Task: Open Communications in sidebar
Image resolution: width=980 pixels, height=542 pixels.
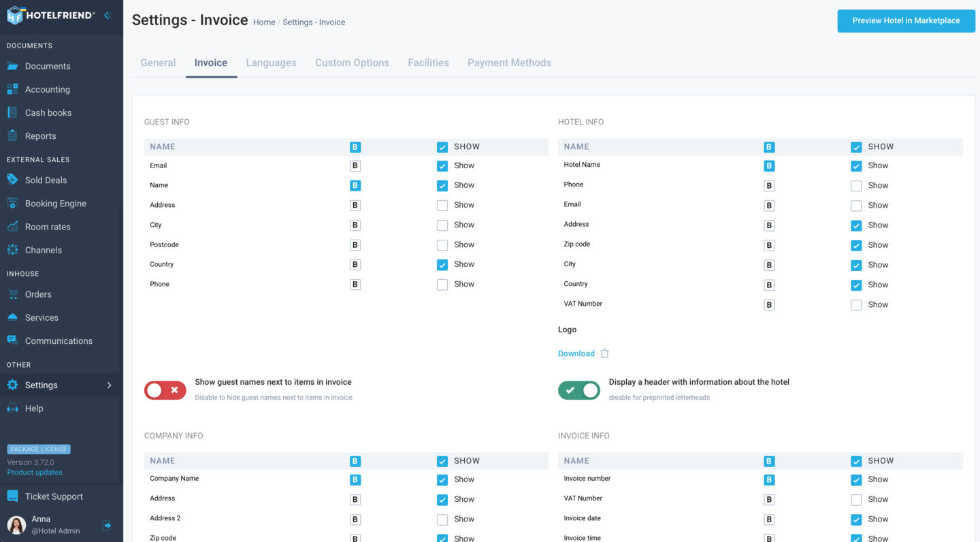Action: tap(59, 340)
